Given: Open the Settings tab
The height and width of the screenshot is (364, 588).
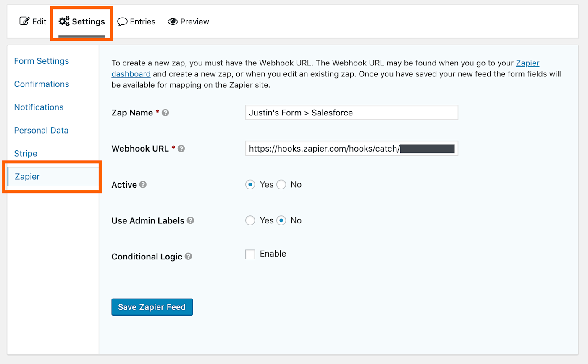Looking at the screenshot, I should pos(82,21).
